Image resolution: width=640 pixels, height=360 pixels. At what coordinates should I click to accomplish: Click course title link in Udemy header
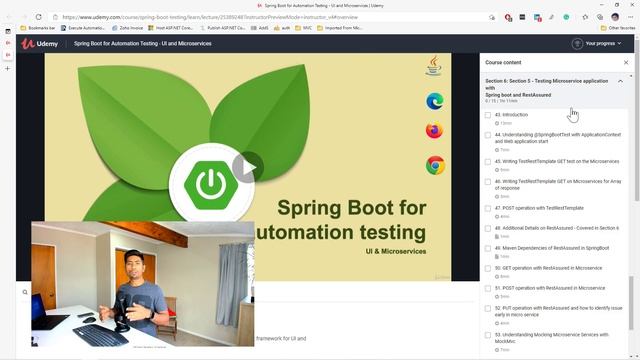coord(142,43)
